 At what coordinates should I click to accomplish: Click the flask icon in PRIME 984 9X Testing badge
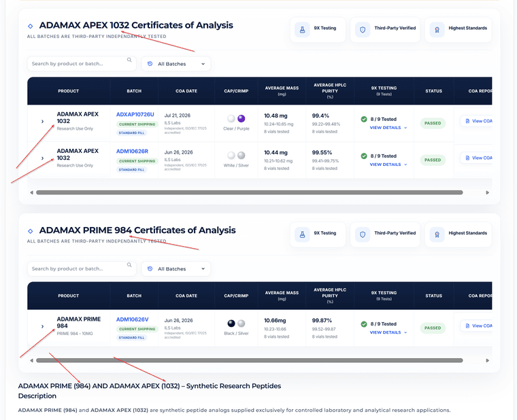coord(302,234)
